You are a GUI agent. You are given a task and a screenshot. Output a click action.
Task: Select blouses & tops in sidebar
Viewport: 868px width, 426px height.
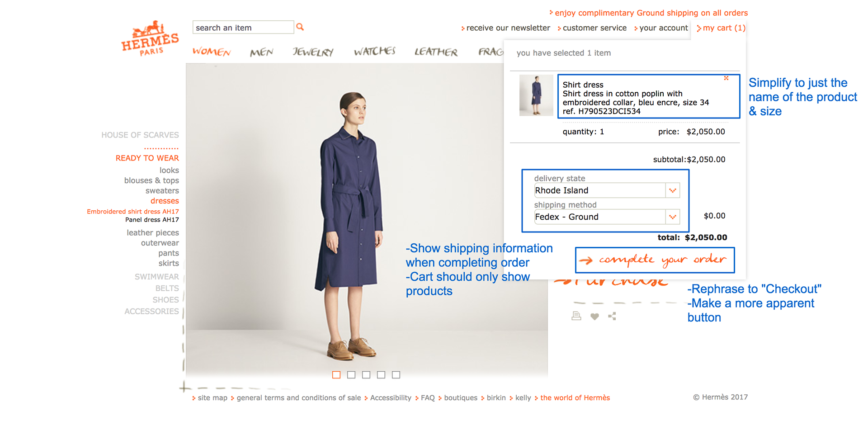pyautogui.click(x=151, y=180)
